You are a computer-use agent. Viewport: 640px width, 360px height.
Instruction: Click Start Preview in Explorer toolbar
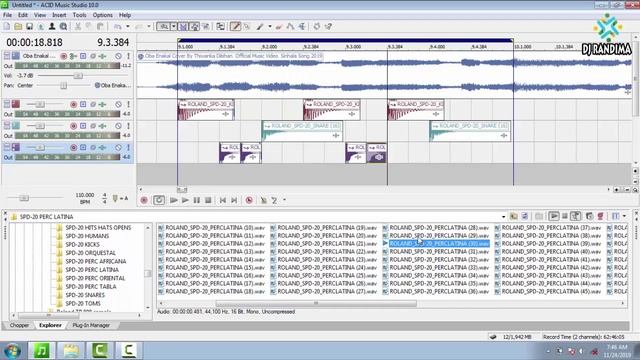(554, 216)
